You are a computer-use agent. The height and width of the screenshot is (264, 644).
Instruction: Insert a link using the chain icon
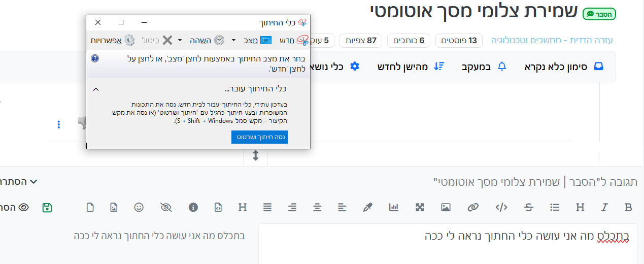click(473, 207)
